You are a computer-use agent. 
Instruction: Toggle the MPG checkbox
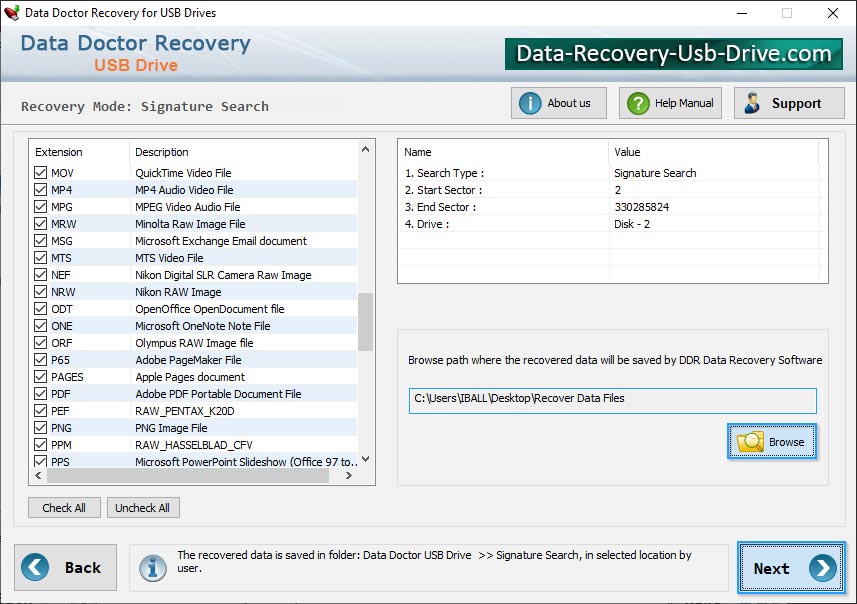40,207
